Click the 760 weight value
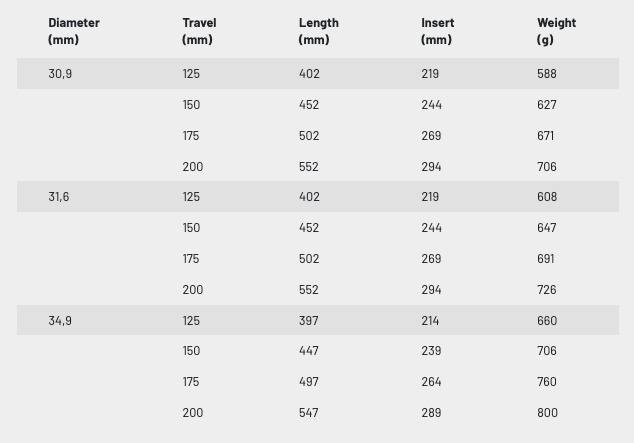Viewport: 634px width, 443px height. click(547, 382)
